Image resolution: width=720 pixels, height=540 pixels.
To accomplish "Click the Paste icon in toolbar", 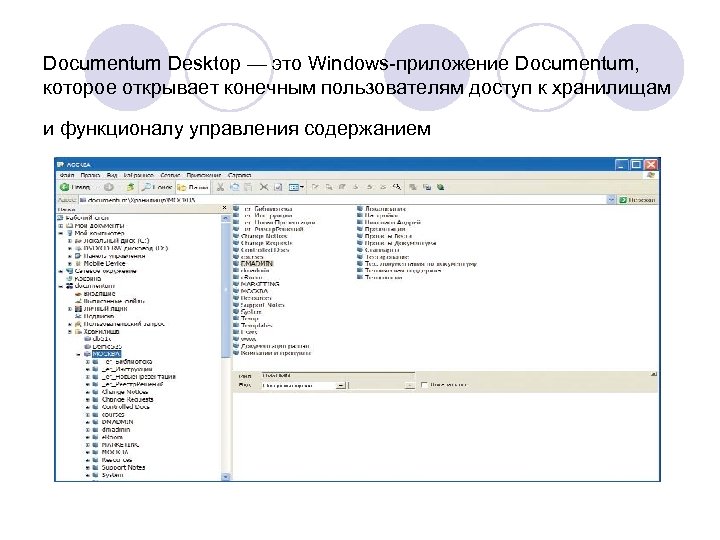I will coord(248,187).
